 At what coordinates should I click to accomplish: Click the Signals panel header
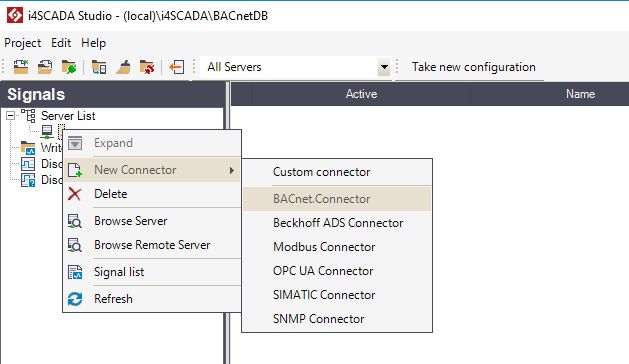click(x=112, y=94)
